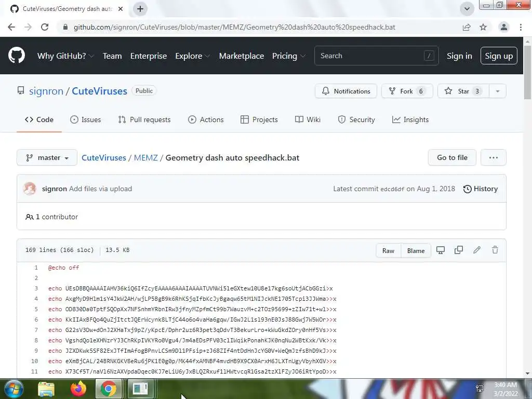Click the network tray icon

480,389
